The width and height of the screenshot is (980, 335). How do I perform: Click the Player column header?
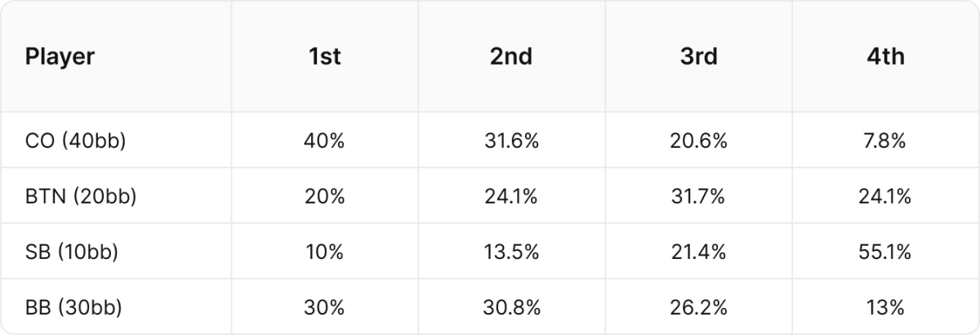60,56
